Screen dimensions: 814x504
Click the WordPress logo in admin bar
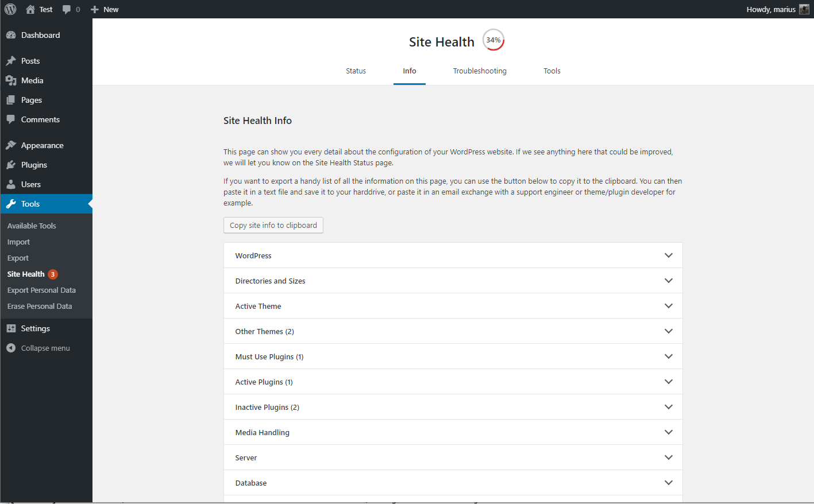click(x=10, y=9)
